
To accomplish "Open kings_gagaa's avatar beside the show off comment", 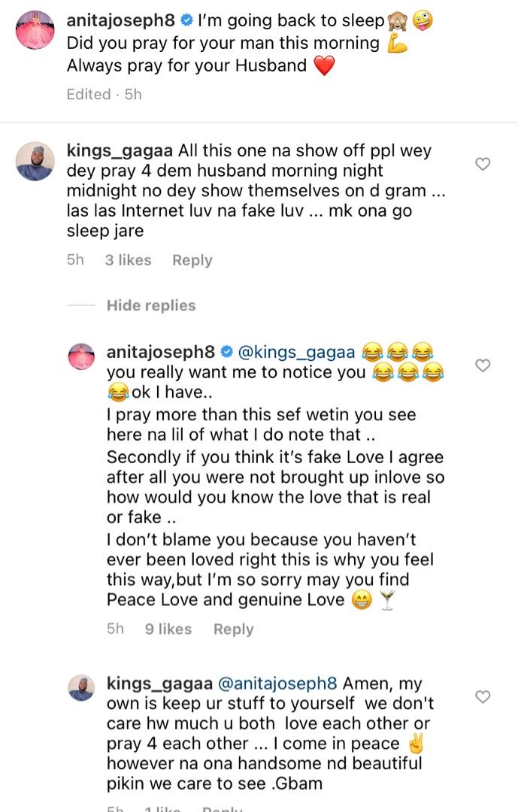I will [x=35, y=161].
